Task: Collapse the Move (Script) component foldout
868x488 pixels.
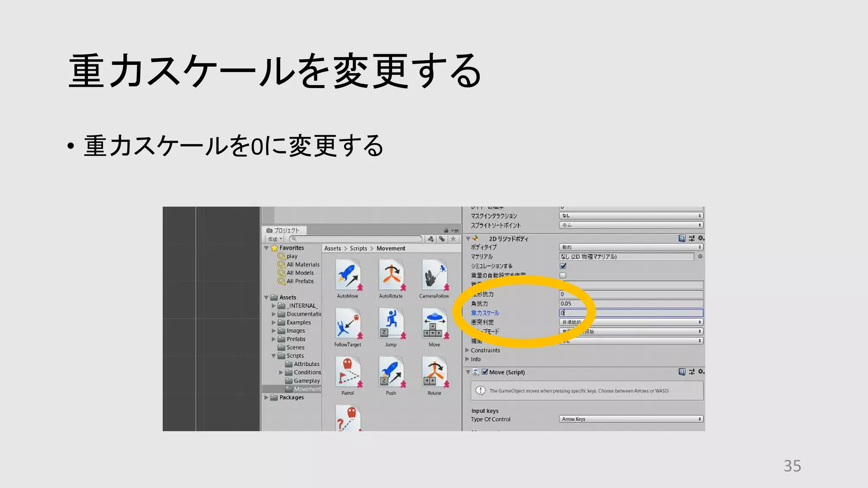Action: coord(468,372)
